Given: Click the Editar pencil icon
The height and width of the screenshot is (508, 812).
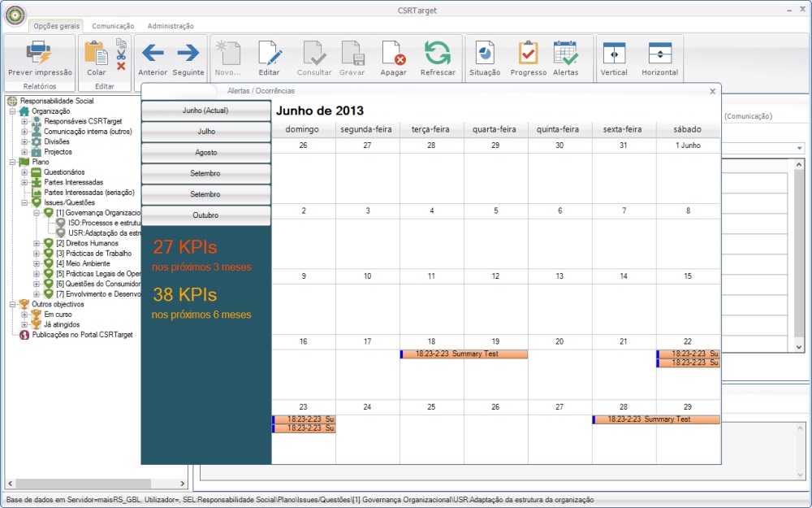Looking at the screenshot, I should click(269, 54).
